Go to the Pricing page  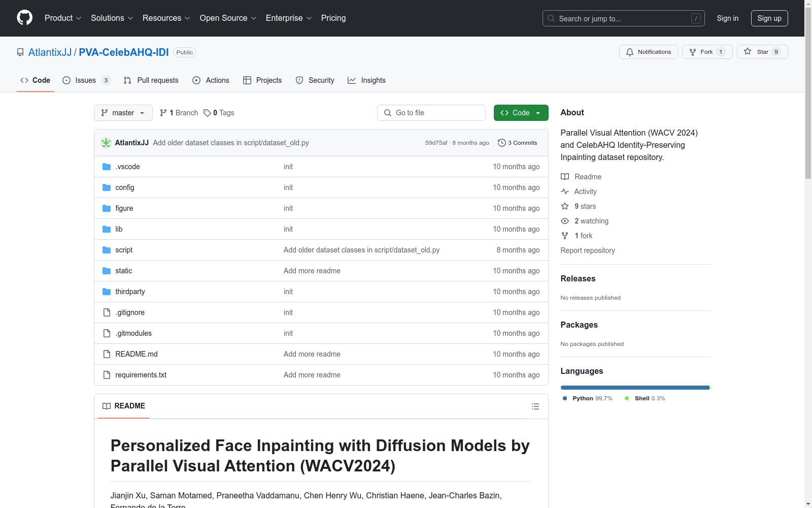point(333,18)
